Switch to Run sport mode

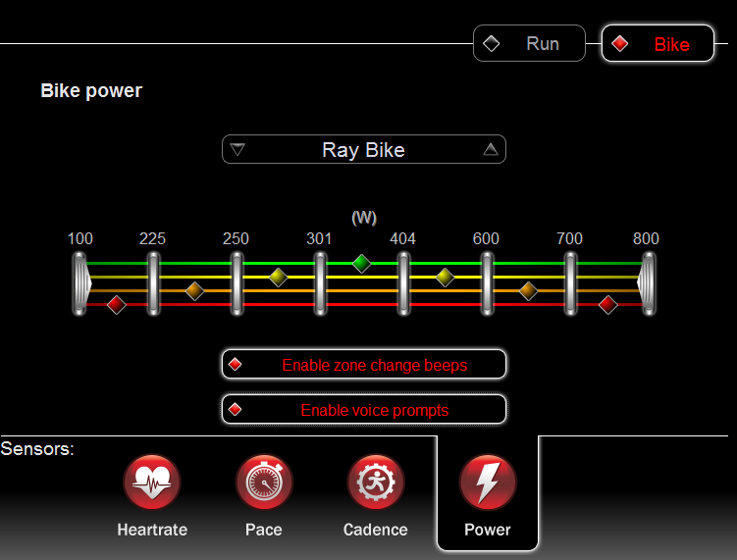[x=529, y=43]
